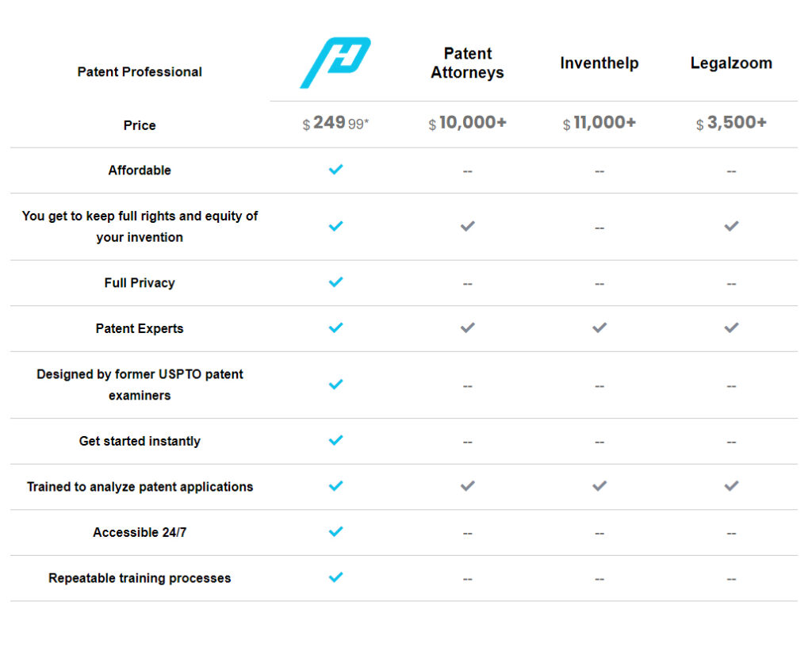The height and width of the screenshot is (651, 812).
Task: Click the $3,500+ Legalzoom price
Action: [x=731, y=124]
